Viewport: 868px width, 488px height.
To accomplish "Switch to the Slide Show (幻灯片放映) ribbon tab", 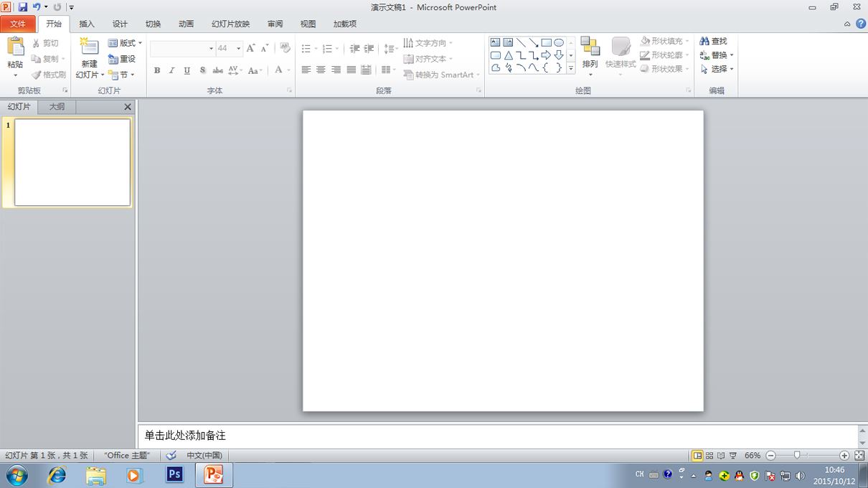I will 230,24.
